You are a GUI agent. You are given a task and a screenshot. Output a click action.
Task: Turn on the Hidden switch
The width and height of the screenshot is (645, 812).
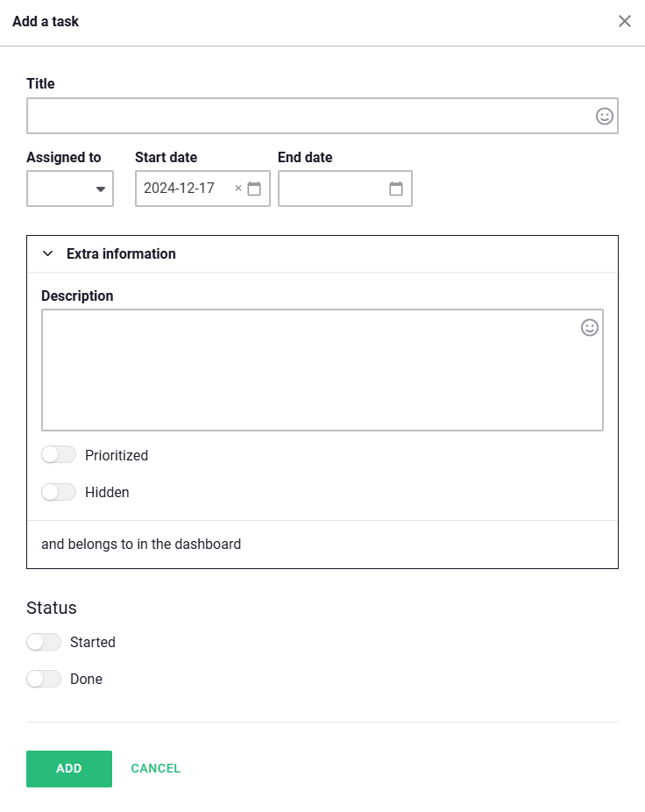point(59,492)
